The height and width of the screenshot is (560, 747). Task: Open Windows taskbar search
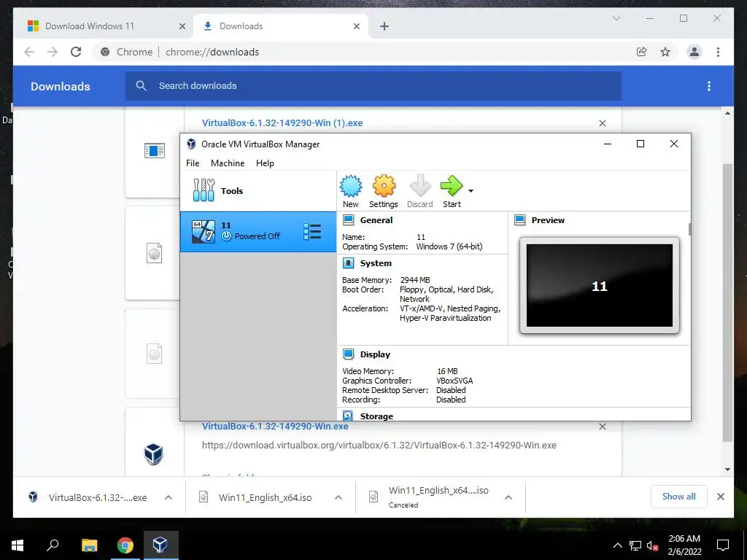point(53,545)
